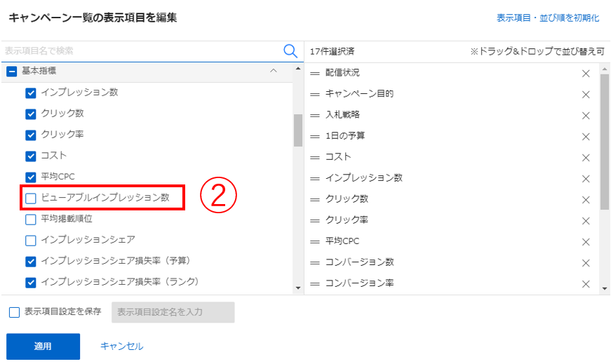The height and width of the screenshot is (364, 611).
Task: Click drag handle next to クリック率
Action: point(315,220)
